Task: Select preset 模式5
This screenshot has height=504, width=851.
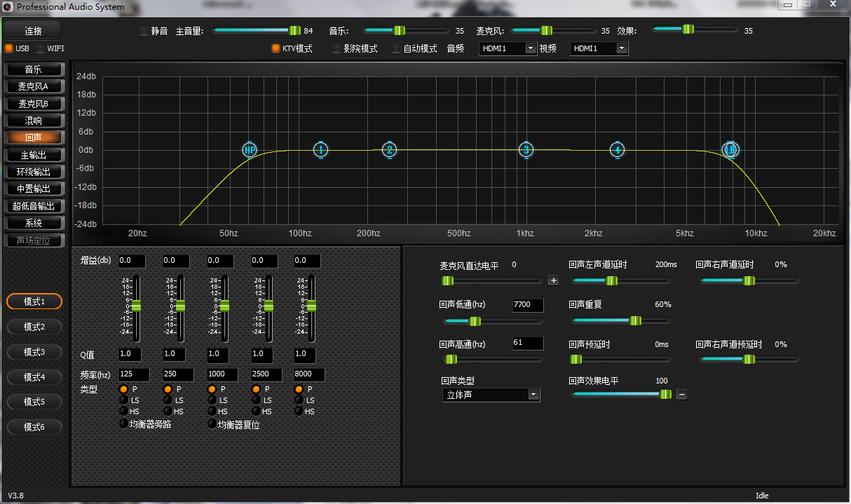Action: [x=34, y=402]
